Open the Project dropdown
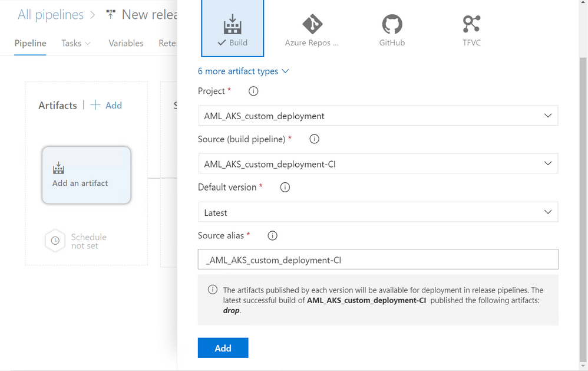Viewport: 588px width, 371px height. click(378, 116)
